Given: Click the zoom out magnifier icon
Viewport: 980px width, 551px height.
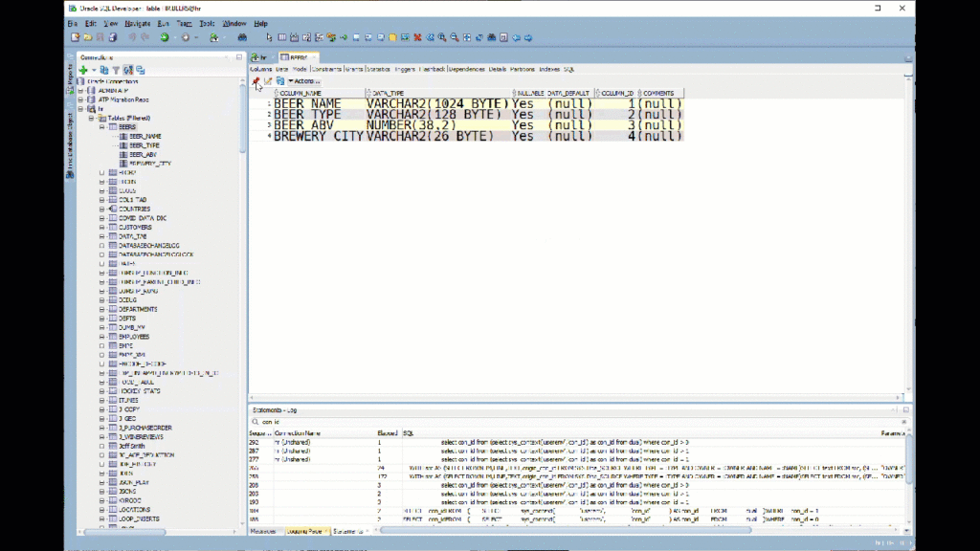Looking at the screenshot, I should click(x=455, y=37).
